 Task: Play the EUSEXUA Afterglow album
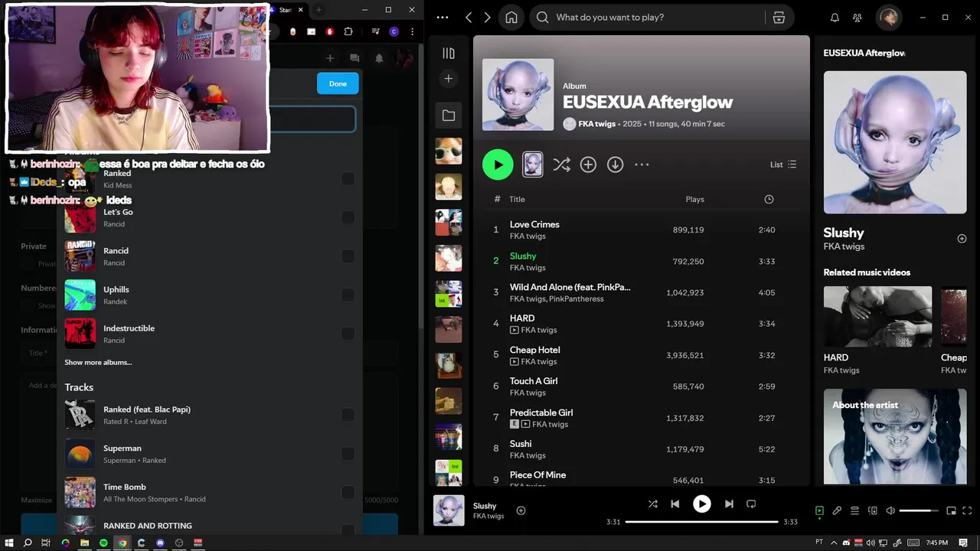pyautogui.click(x=498, y=165)
